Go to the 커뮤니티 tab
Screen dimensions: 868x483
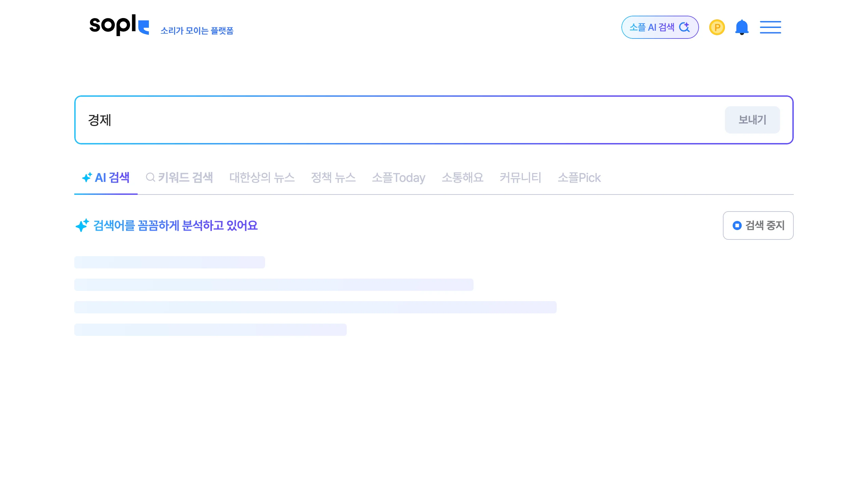pos(520,177)
